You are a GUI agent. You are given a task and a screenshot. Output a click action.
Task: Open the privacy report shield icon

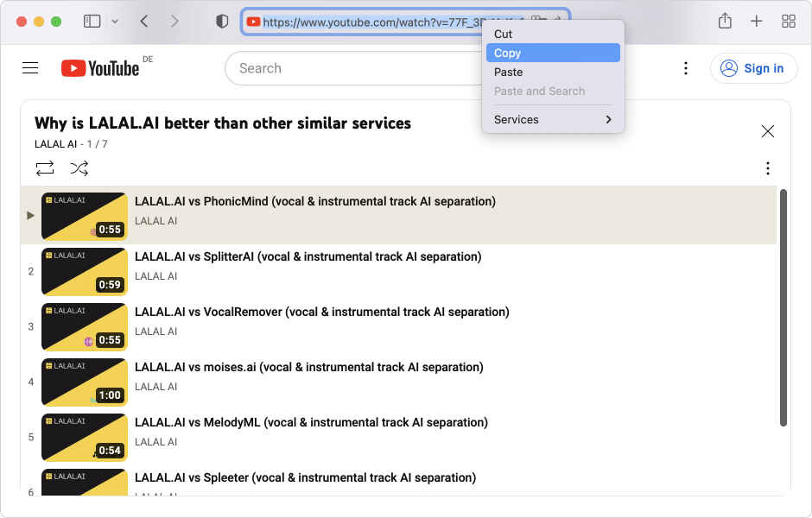[222, 22]
